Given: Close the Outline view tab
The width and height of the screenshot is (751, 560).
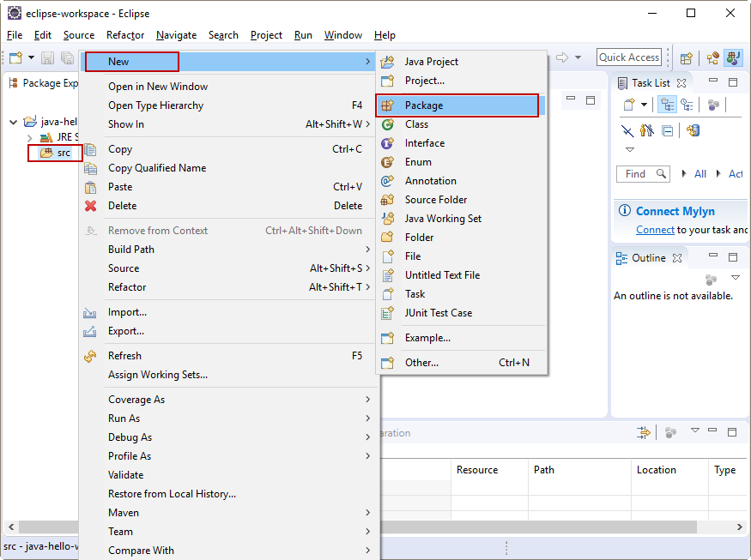Looking at the screenshot, I should pos(677,258).
